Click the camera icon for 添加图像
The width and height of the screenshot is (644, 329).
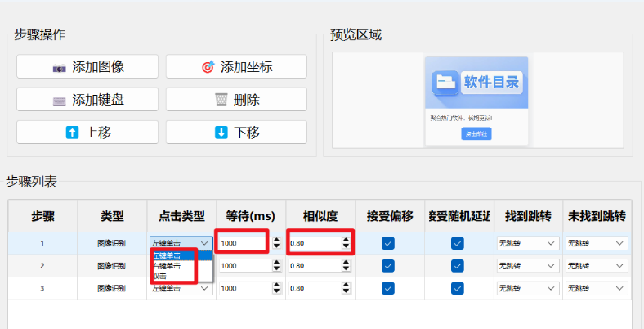pyautogui.click(x=60, y=67)
